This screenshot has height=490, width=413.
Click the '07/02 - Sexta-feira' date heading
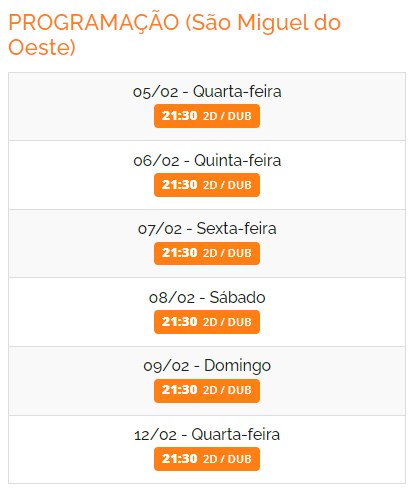(207, 229)
